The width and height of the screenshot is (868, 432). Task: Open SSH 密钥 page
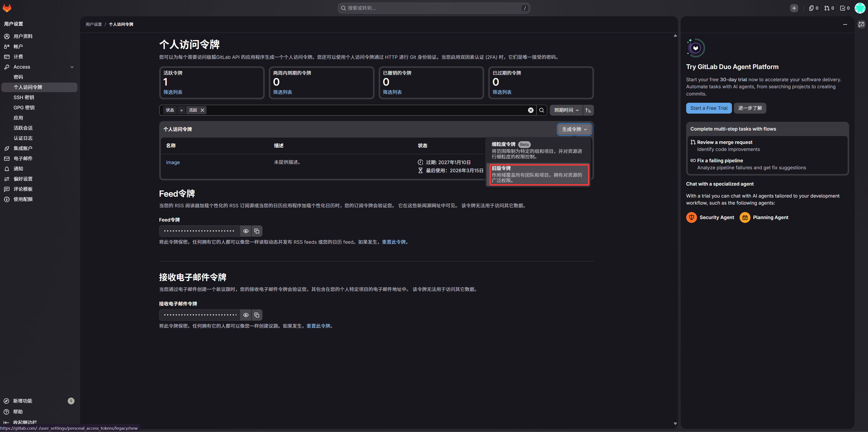tap(39, 97)
